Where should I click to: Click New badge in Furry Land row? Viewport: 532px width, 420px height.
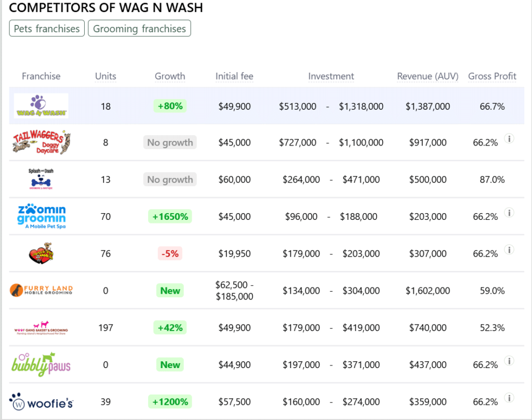(170, 290)
